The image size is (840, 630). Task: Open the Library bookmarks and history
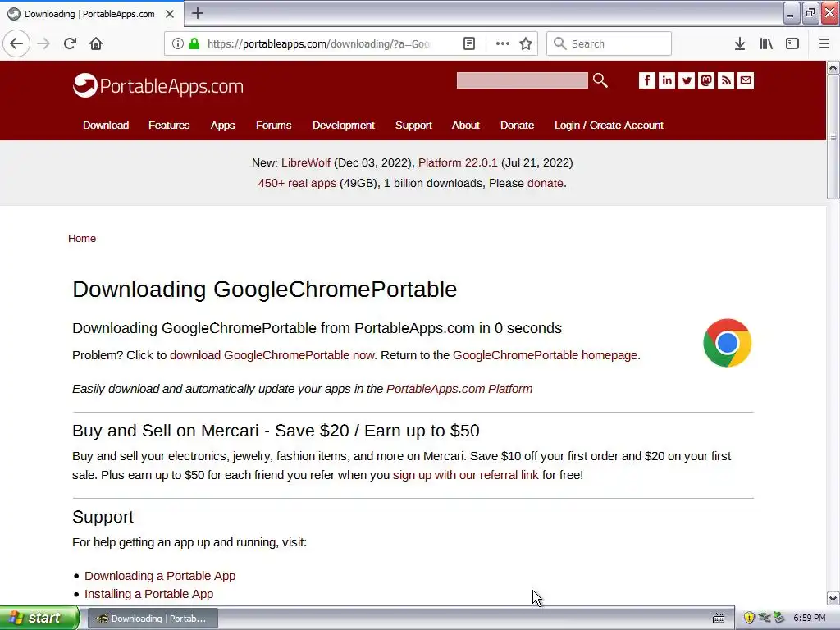766,43
